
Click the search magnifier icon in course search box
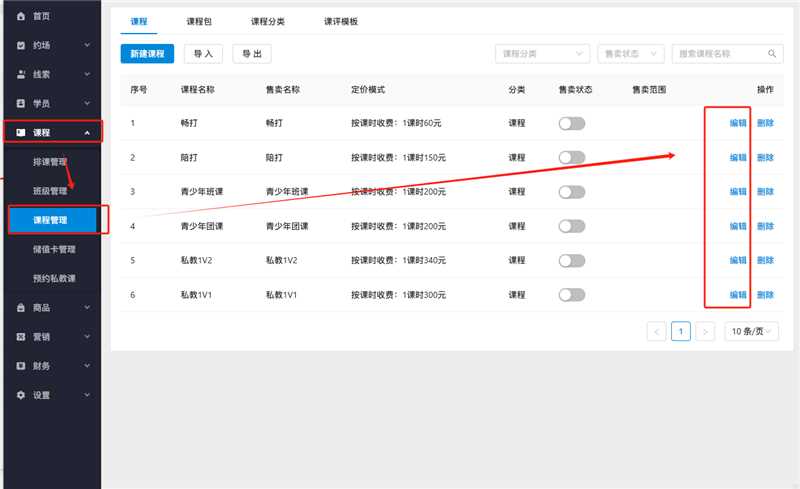coord(772,54)
